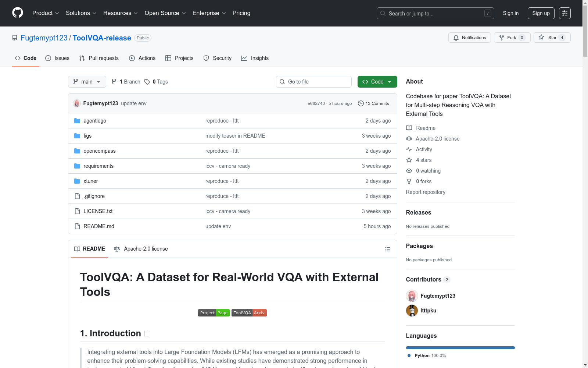Click the ToolVQA Arxiv badge
This screenshot has width=588, height=368.
point(249,313)
